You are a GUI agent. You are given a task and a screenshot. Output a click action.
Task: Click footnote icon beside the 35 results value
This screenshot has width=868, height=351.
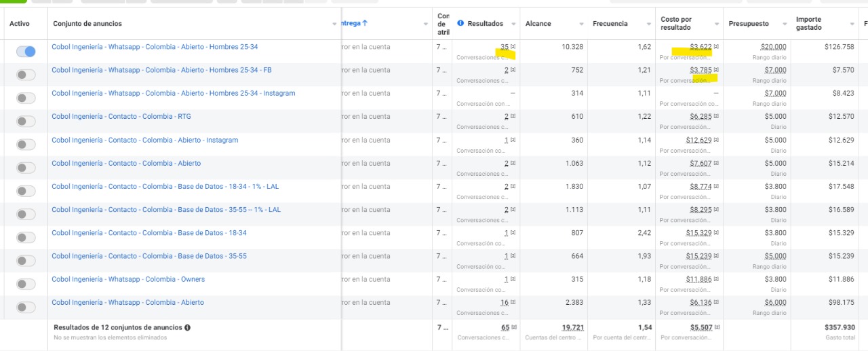[x=513, y=47]
